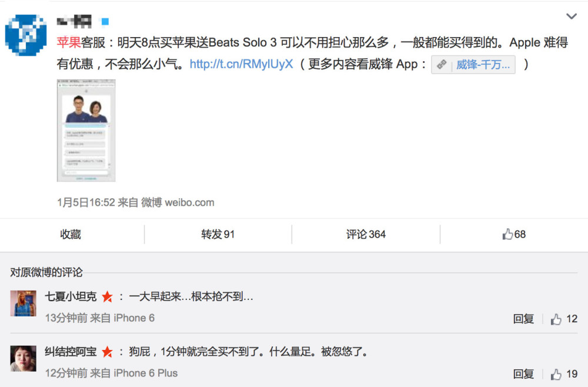Reply to 七夏小坦克's comment with 回复

(x=523, y=319)
